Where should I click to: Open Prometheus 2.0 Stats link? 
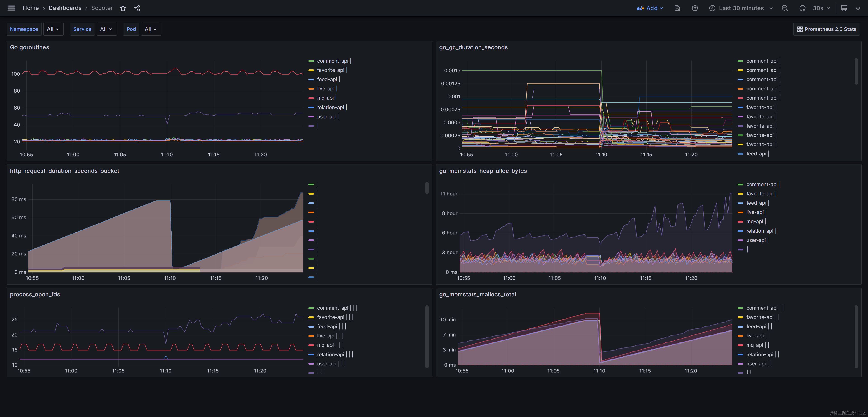pos(827,29)
